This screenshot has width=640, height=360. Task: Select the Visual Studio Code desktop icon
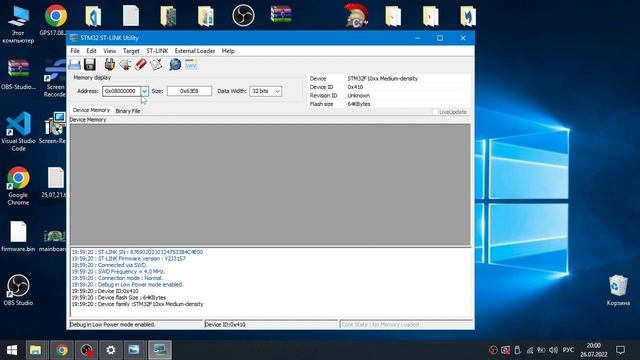pos(18,131)
